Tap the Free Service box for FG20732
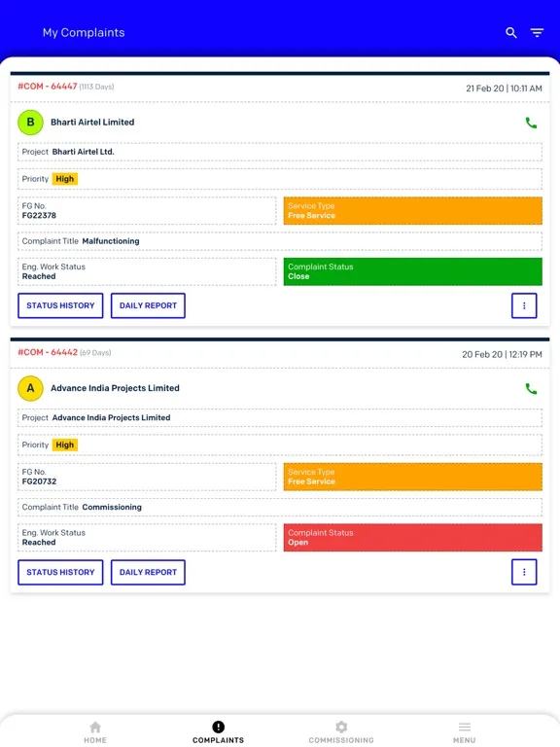The height and width of the screenshot is (747, 560). (x=413, y=477)
